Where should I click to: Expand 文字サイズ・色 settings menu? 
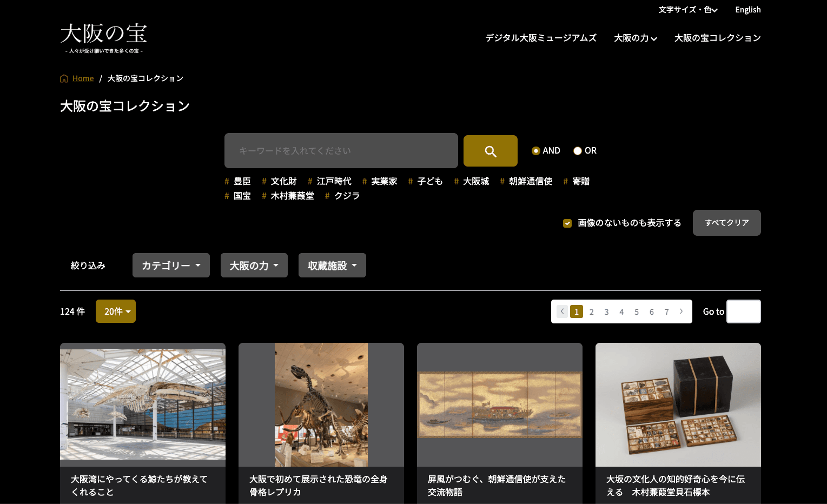tap(687, 10)
